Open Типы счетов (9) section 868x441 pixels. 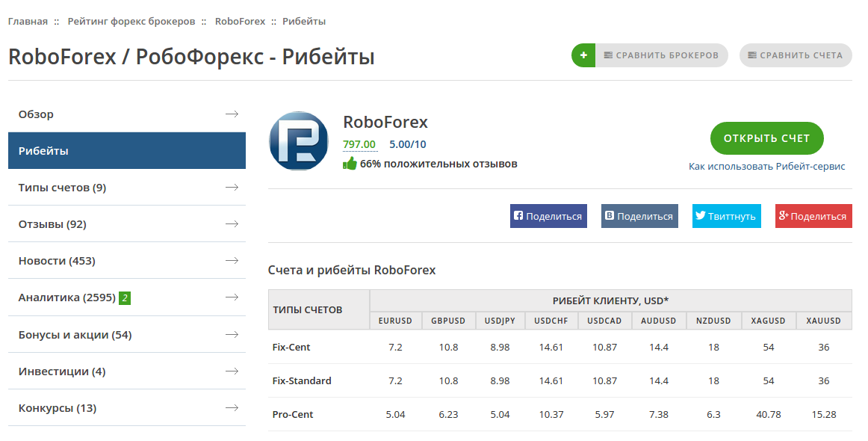point(127,188)
